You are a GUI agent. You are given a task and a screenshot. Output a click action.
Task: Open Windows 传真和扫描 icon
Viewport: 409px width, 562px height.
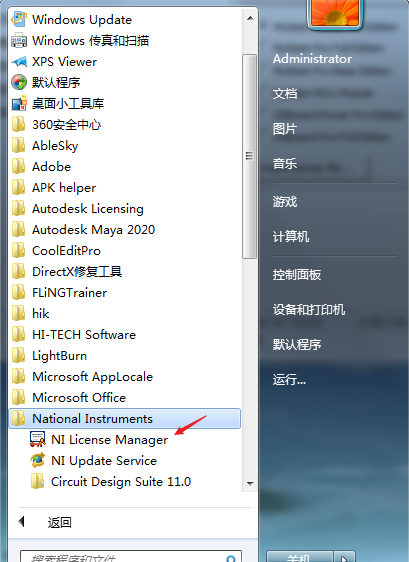tap(19, 41)
